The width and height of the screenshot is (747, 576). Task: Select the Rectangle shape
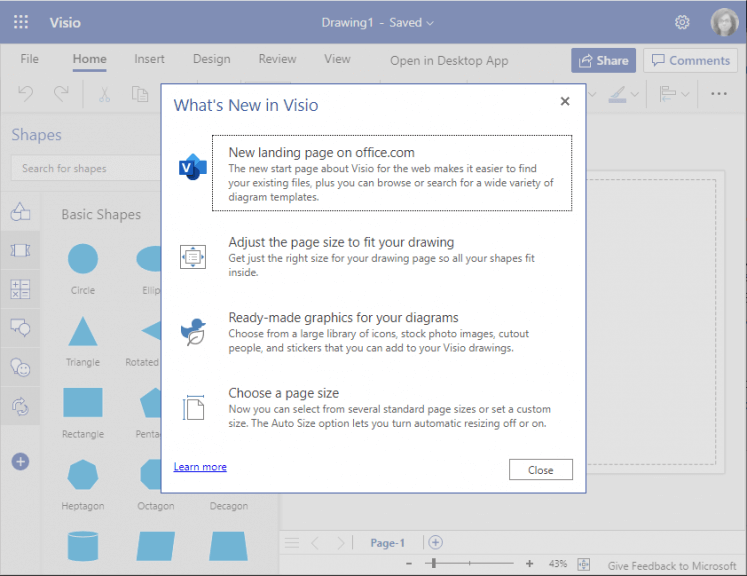tap(83, 403)
